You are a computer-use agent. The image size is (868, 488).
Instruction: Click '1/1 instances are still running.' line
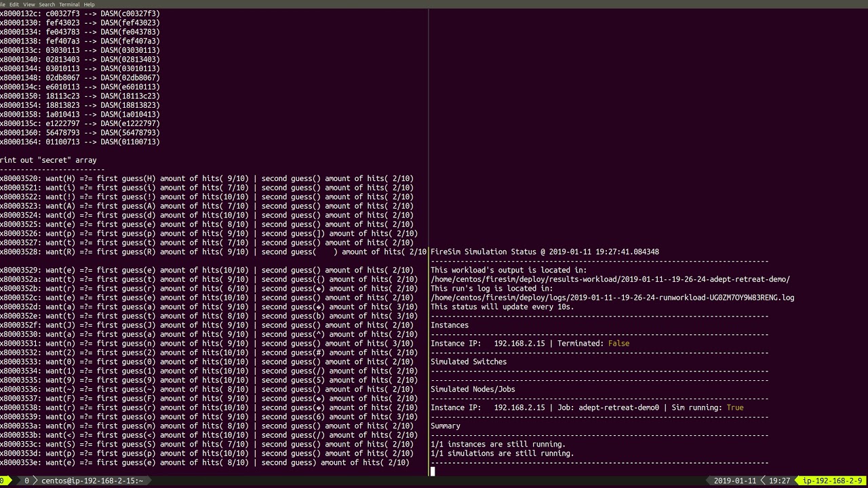[x=498, y=444]
